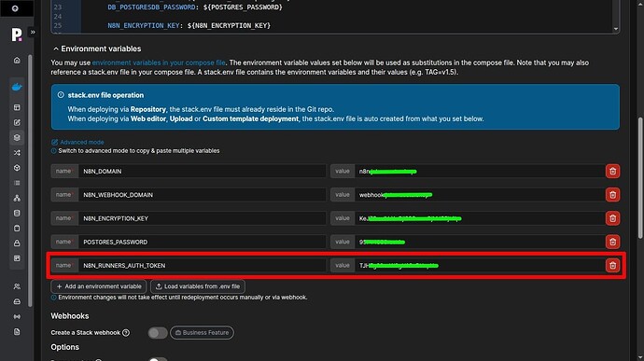Toggle Create a Stack webhook switch
The width and height of the screenshot is (644, 361).
point(158,333)
